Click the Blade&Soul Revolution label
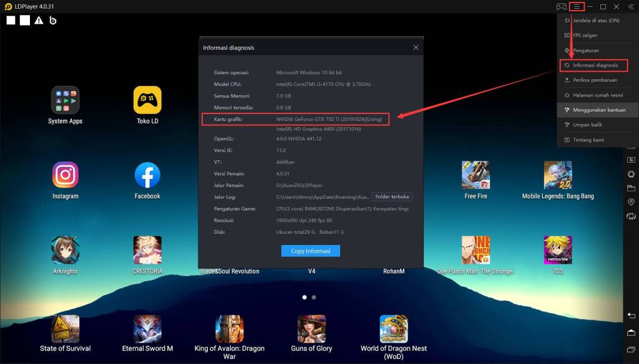 230,271
